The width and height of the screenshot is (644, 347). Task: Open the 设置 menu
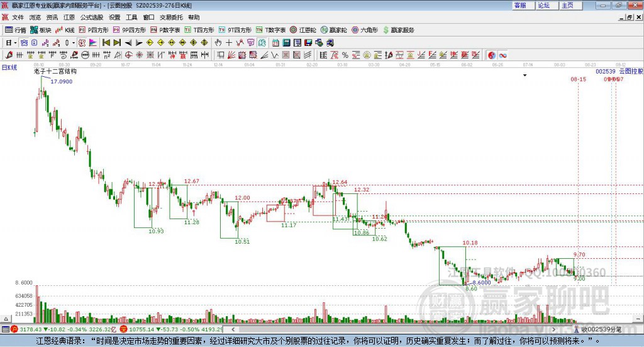(114, 17)
